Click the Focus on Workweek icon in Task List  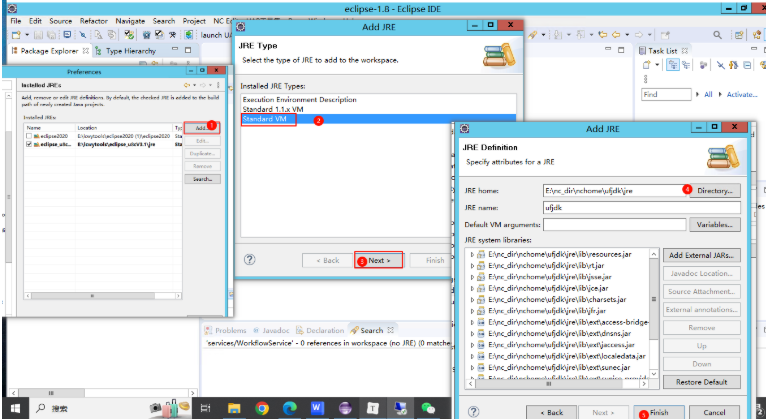(x=704, y=65)
